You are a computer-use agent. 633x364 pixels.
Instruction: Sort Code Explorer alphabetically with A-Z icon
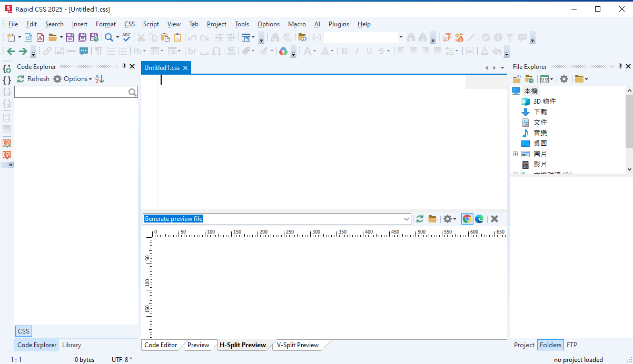[100, 79]
